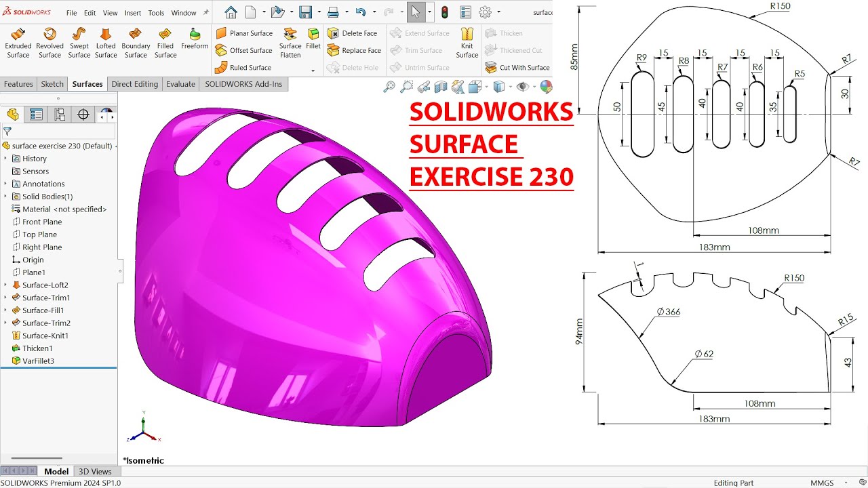Expand the Surface-Trim2 feature

tap(5, 323)
